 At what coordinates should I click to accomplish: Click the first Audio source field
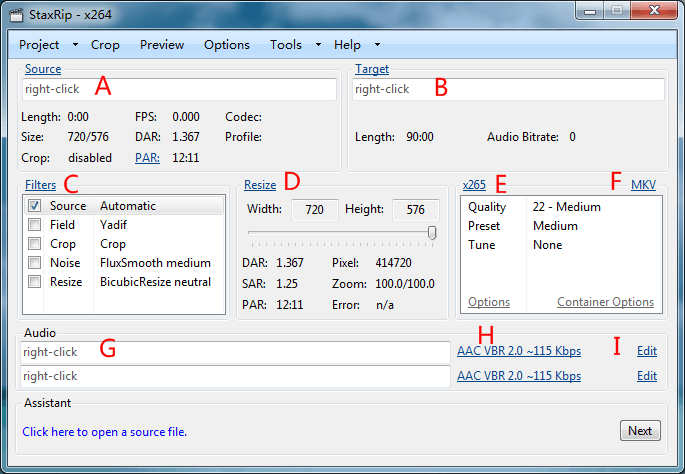point(235,352)
